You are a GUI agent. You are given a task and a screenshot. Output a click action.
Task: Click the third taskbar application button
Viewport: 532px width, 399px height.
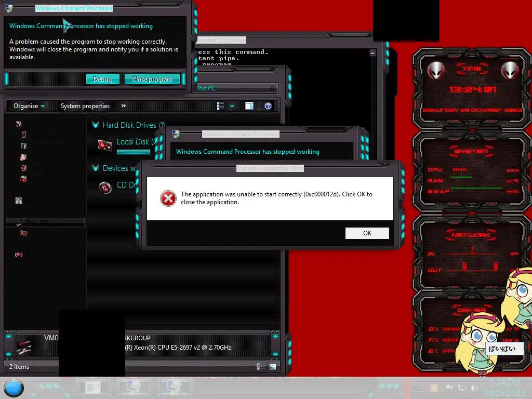(x=176, y=388)
